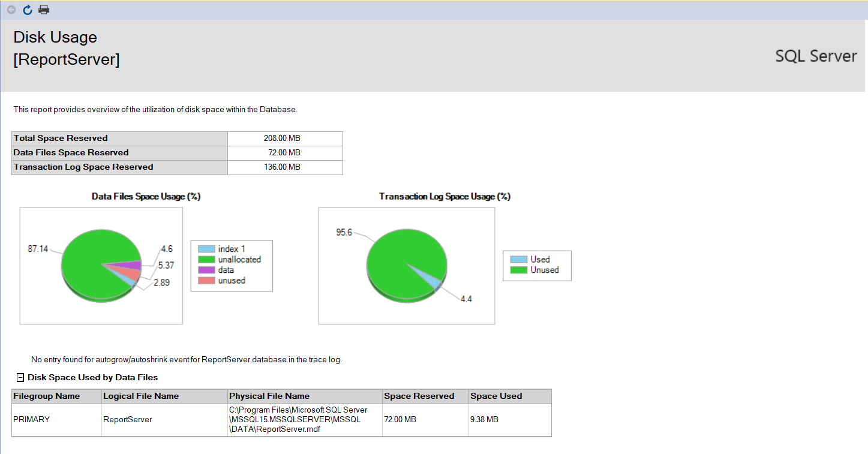Select the PRIMARY filegroup cell
868x454 pixels.
pyautogui.click(x=56, y=420)
